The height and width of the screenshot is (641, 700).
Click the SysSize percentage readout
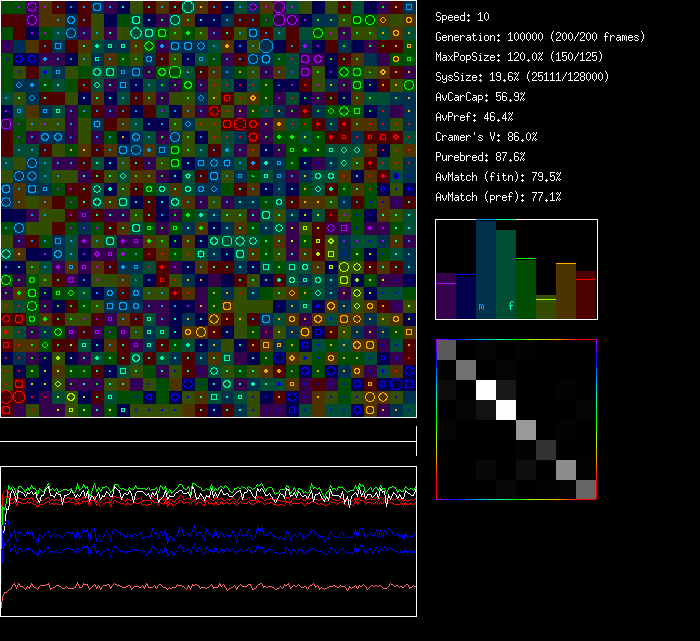click(522, 77)
